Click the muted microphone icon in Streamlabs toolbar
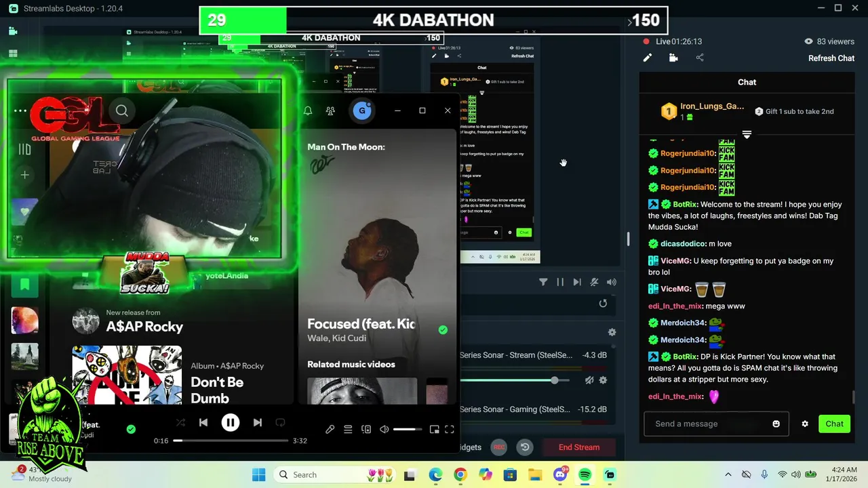The height and width of the screenshot is (488, 868). point(594,282)
